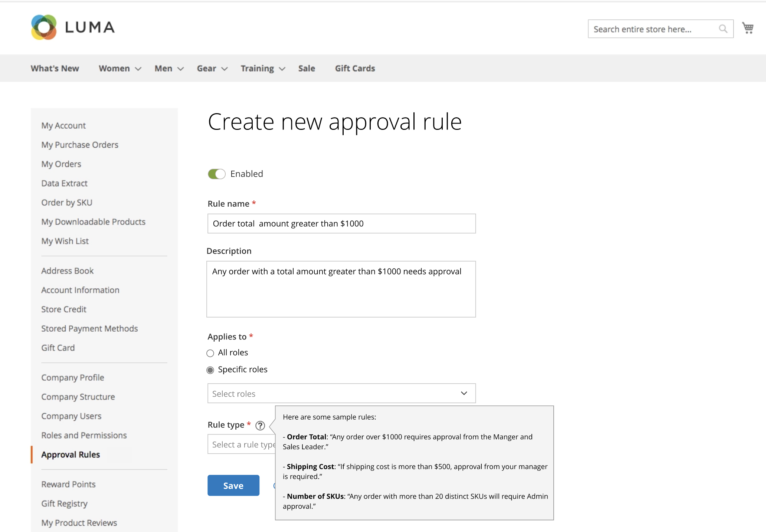Click the LUMA logo
Screen dimensions: 766x532
pyautogui.click(x=73, y=27)
